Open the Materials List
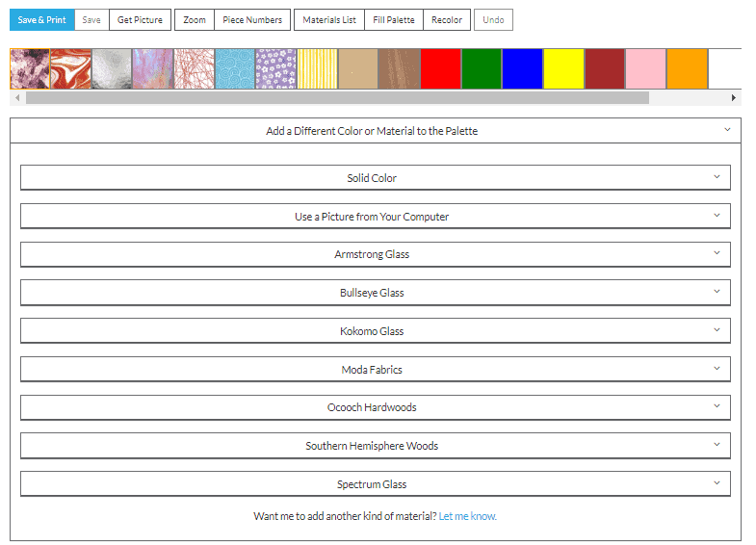 click(328, 20)
